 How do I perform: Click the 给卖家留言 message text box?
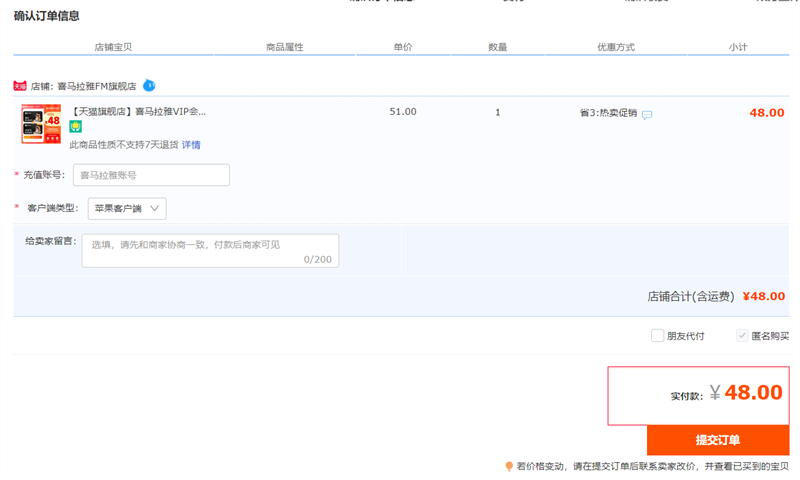coord(210,250)
